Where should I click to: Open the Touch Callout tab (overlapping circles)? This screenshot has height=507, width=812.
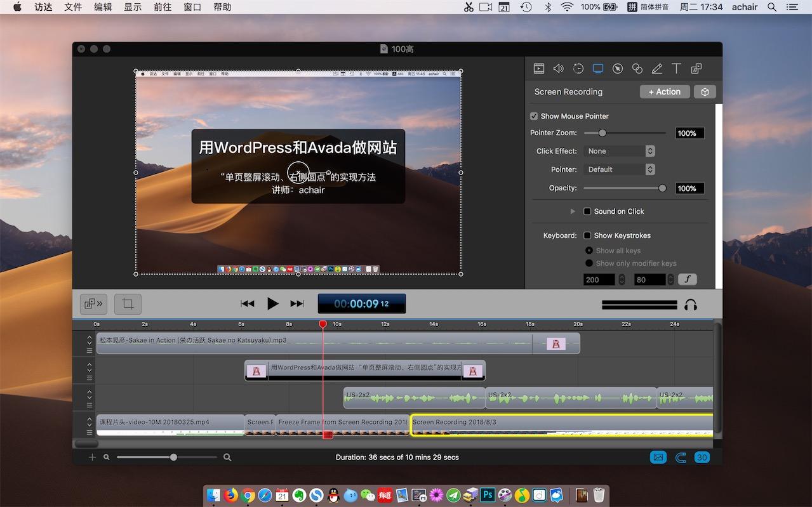pos(637,69)
